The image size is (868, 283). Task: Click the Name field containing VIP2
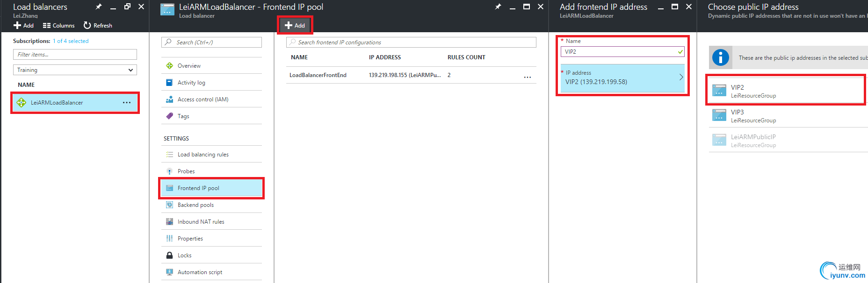(622, 52)
